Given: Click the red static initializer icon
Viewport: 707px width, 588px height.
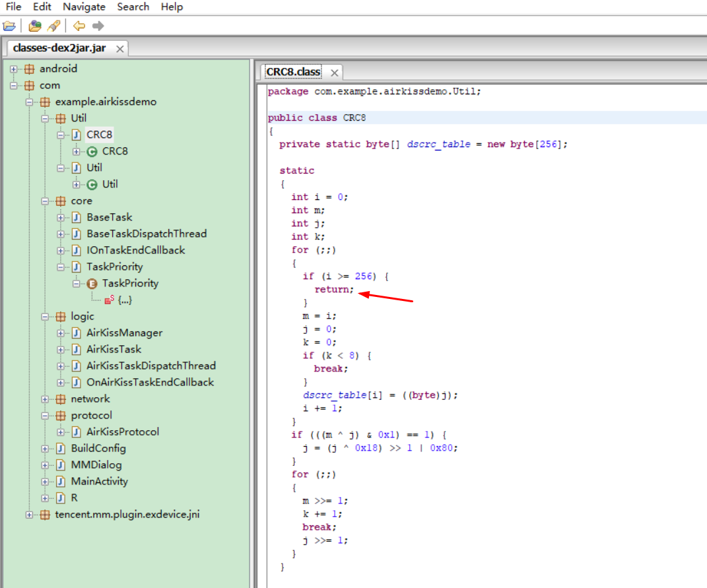Looking at the screenshot, I should pyautogui.click(x=109, y=300).
